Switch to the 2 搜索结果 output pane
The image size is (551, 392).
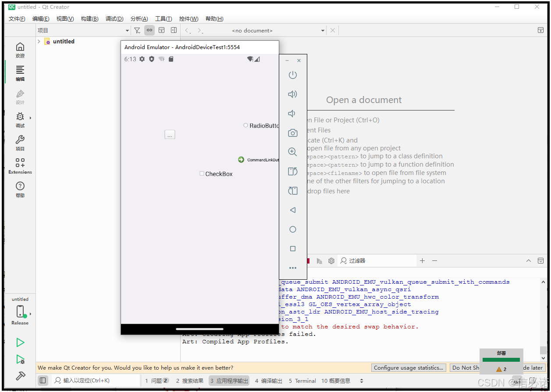click(190, 381)
